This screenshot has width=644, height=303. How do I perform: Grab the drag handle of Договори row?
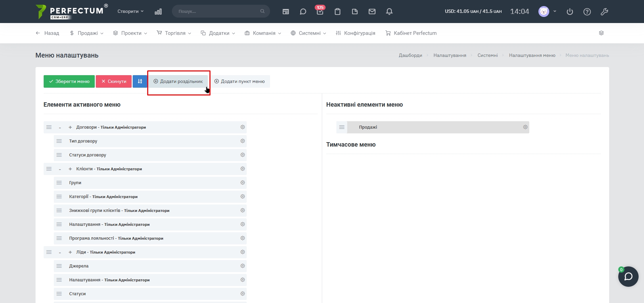click(49, 127)
